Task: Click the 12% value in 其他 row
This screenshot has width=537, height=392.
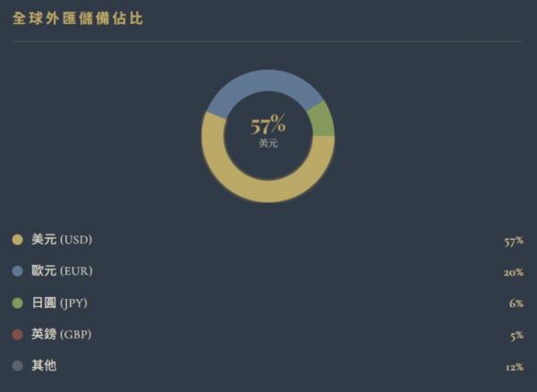Action: pyautogui.click(x=514, y=367)
